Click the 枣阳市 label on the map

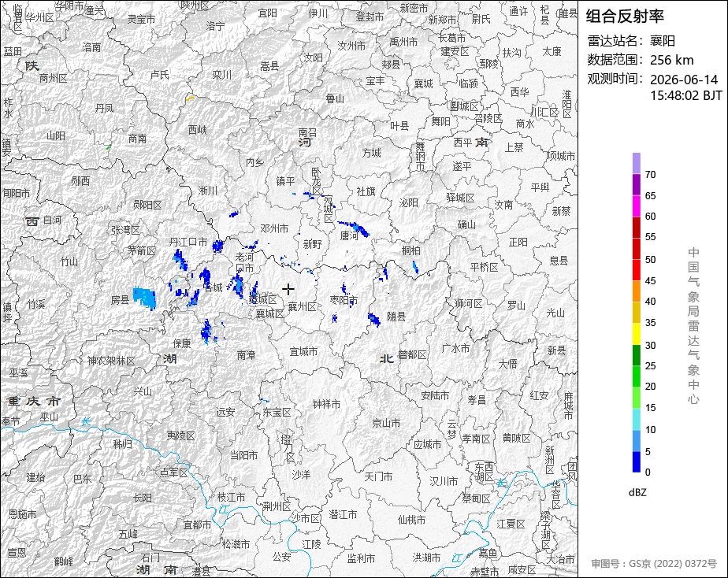coord(344,300)
